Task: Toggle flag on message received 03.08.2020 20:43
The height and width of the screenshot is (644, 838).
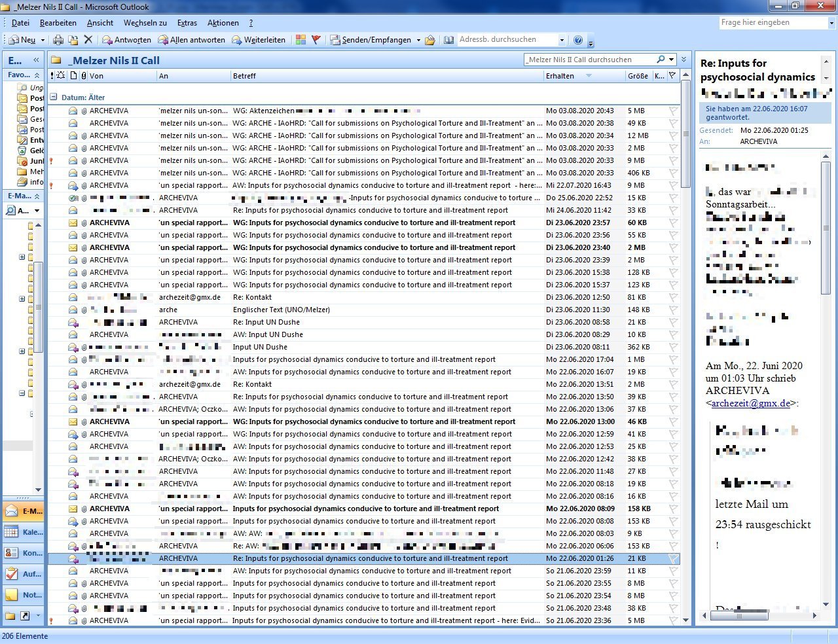Action: pyautogui.click(x=673, y=111)
